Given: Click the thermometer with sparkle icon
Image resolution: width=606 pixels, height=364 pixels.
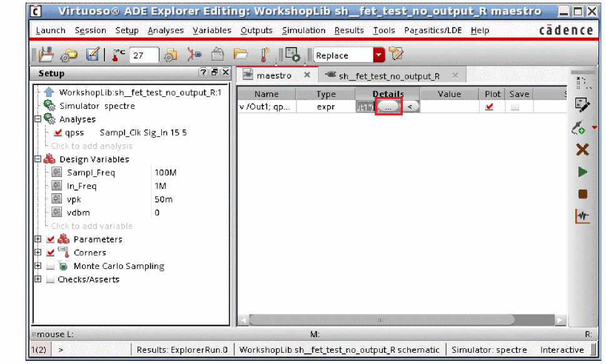Looking at the screenshot, I should pos(265,54).
